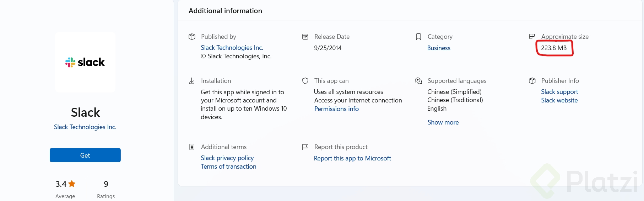Click the orange rating star icon

[x=72, y=184]
